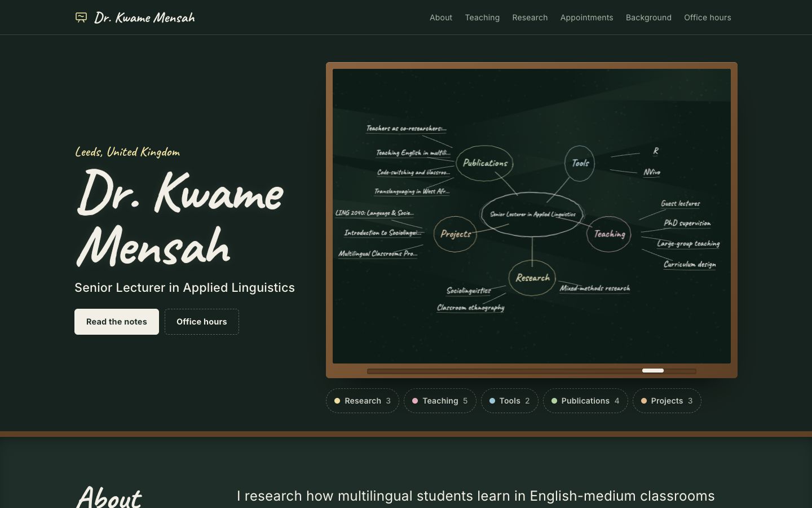Click the 'Curriculum design' chalk label
Image resolution: width=812 pixels, height=508 pixels.
click(690, 264)
